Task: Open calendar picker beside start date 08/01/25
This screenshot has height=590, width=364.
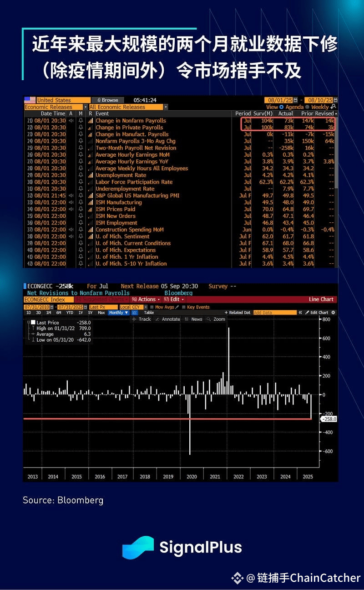Action: pyautogui.click(x=295, y=100)
